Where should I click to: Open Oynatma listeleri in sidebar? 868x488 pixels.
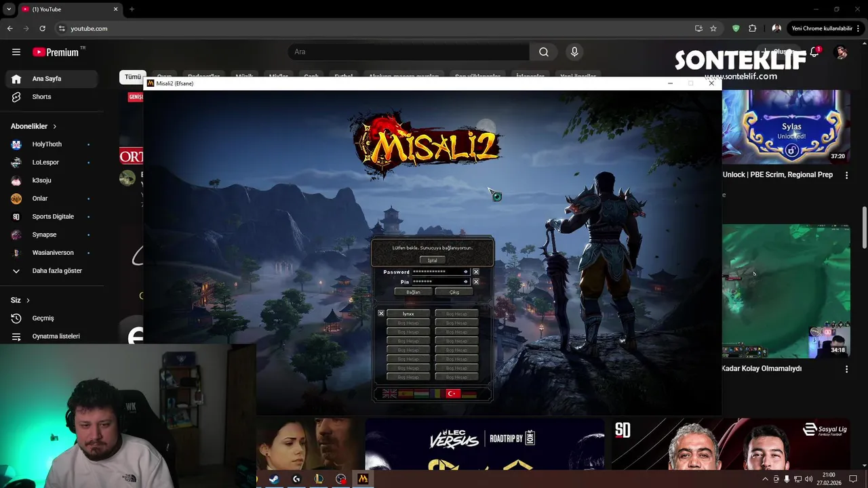[52, 336]
